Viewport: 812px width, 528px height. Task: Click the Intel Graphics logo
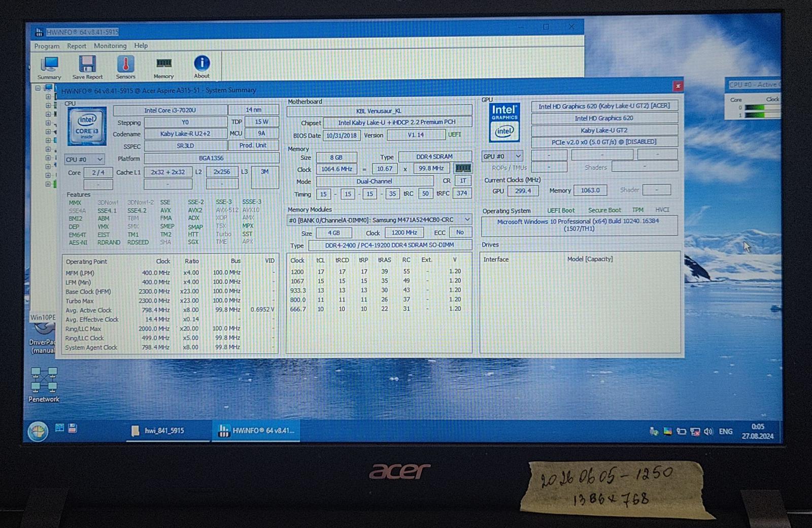tap(504, 122)
